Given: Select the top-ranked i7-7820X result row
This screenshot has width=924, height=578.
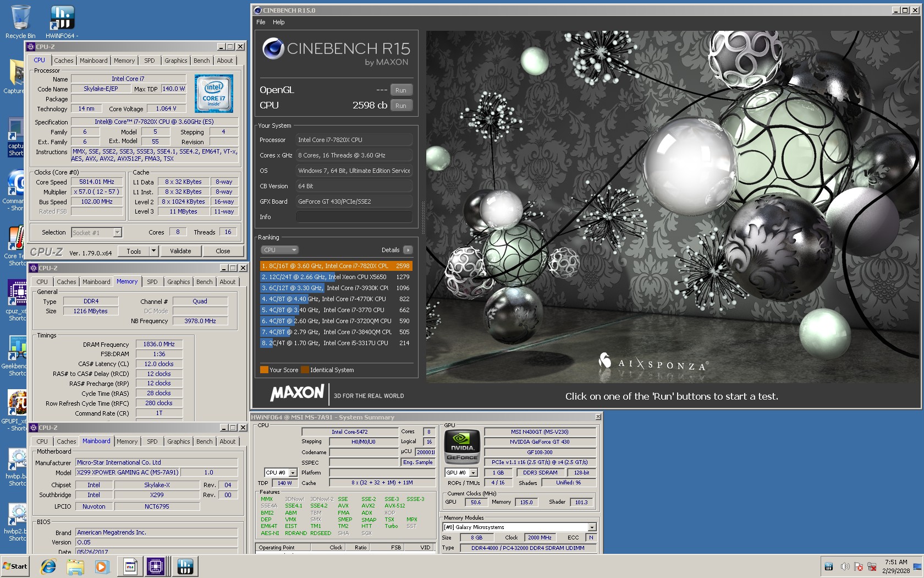Looking at the screenshot, I should coord(335,266).
